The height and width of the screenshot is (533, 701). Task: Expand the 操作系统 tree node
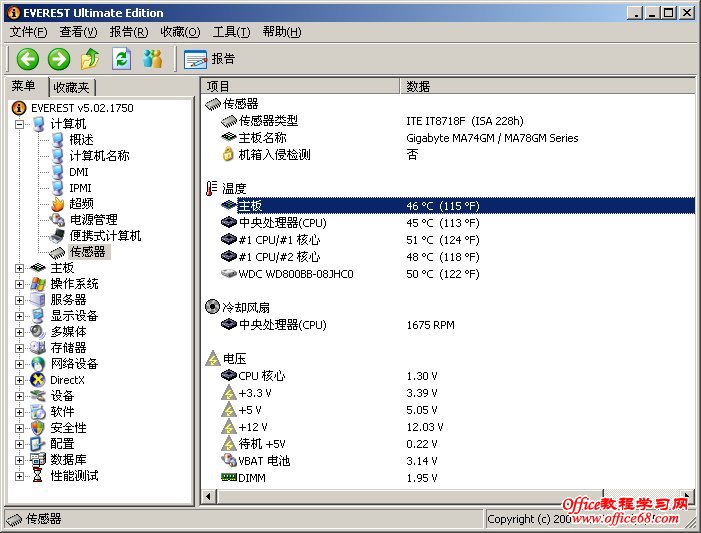[19, 284]
